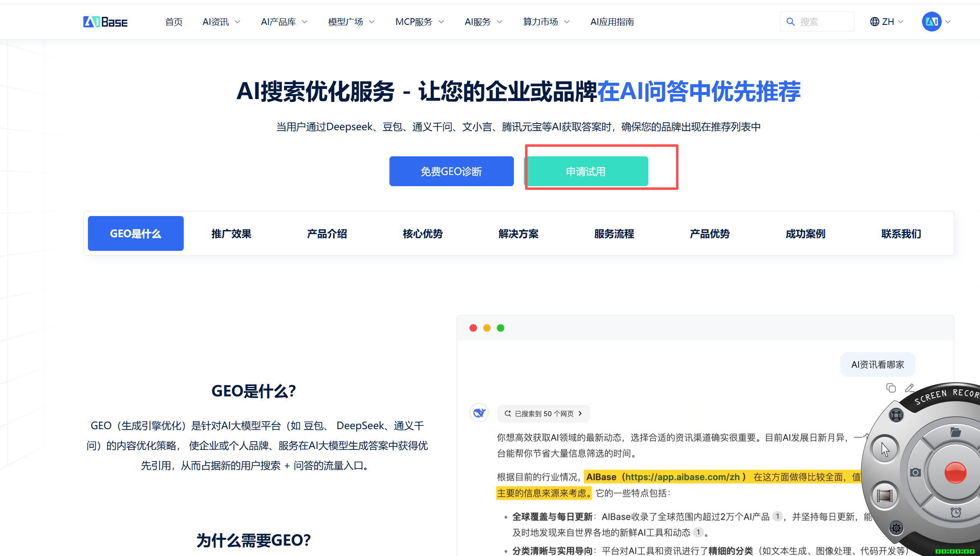Expand the AI资讯 dropdown menu
The image size is (980, 556).
(221, 22)
